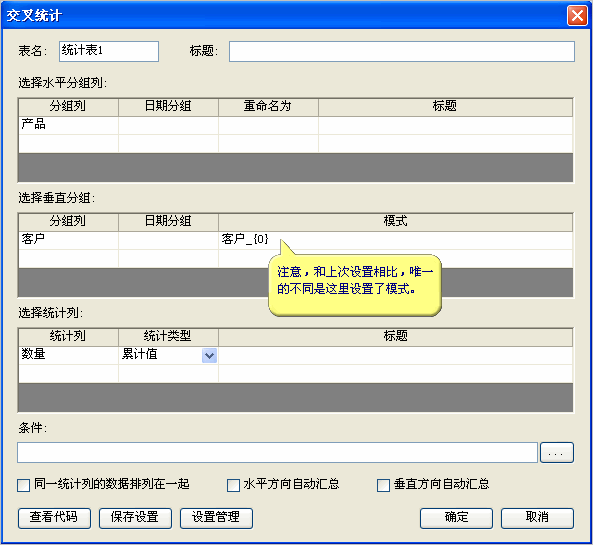593x545 pixels.
Task: Cancel using the 取消 button
Action: [537, 518]
